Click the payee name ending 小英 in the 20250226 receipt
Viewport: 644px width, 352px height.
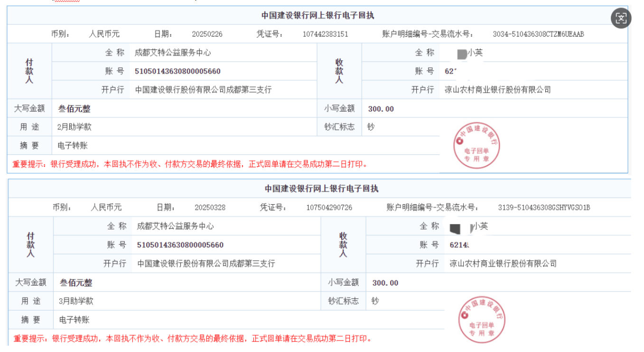(x=469, y=53)
